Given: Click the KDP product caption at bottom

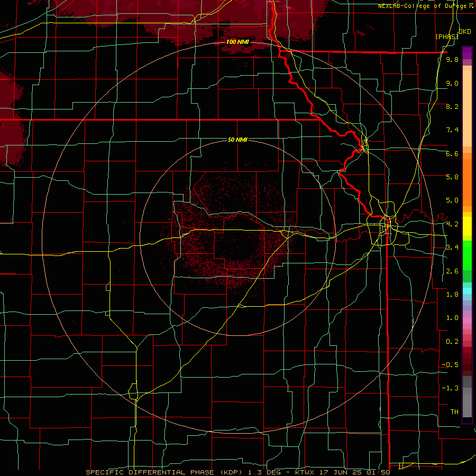Looking at the screenshot, I should point(237,472).
